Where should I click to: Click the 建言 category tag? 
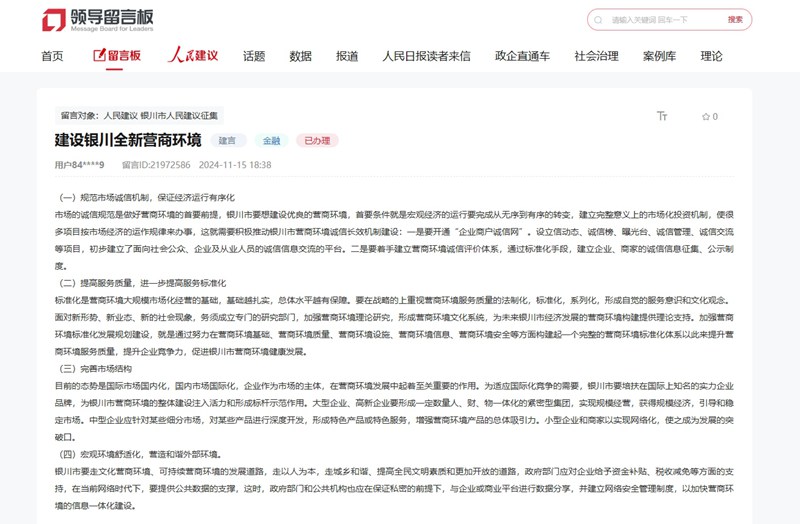pyautogui.click(x=227, y=141)
